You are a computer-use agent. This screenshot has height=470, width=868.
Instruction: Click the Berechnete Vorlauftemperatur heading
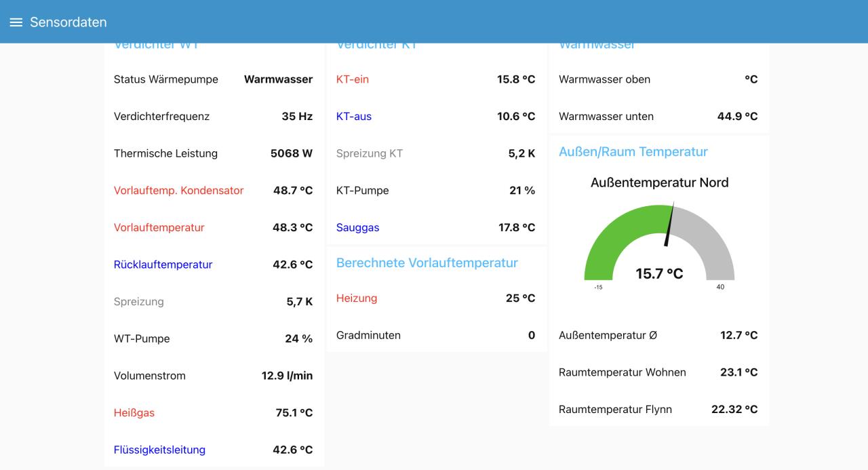coord(427,263)
